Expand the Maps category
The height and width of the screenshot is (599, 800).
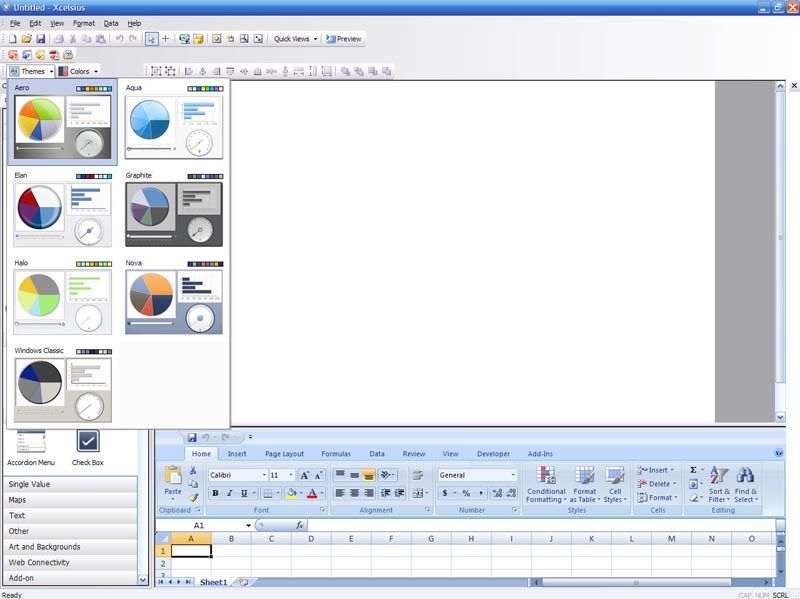pyautogui.click(x=70, y=500)
